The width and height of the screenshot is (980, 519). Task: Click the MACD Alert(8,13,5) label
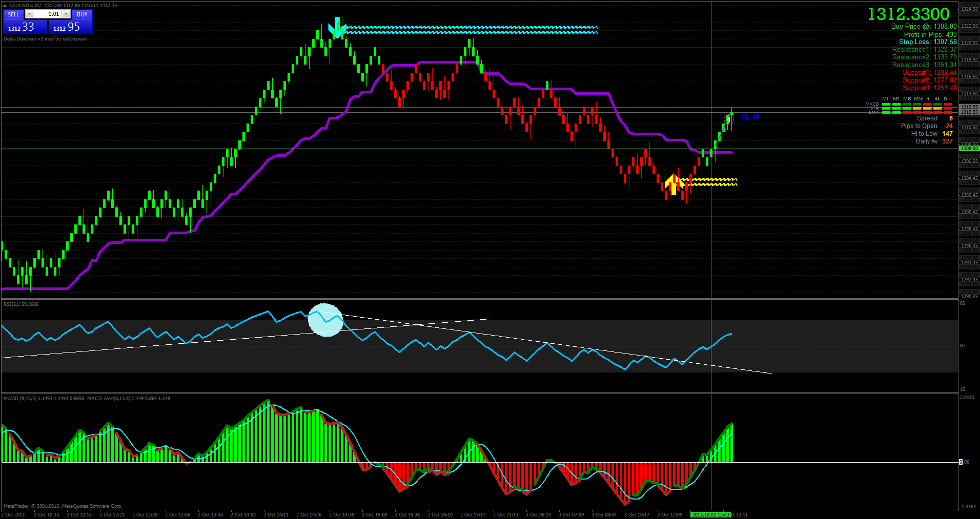click(129, 399)
